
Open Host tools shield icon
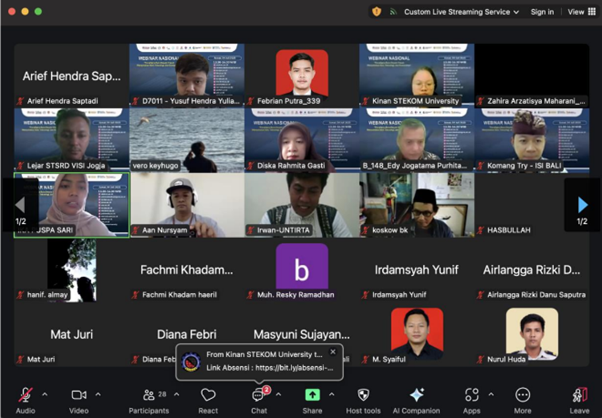[x=363, y=395]
